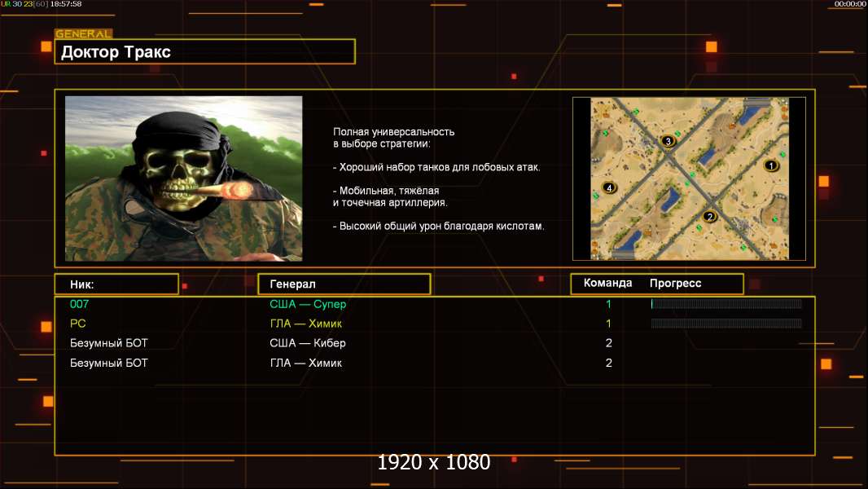Screen dimensions: 868x489
Task: Click the line about Хороший набор танков
Action: [x=436, y=167]
